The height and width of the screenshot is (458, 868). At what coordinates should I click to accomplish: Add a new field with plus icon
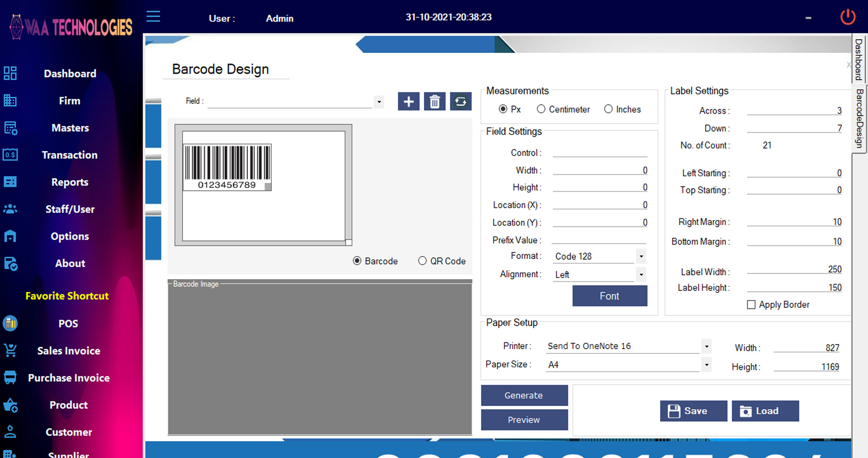coord(408,101)
